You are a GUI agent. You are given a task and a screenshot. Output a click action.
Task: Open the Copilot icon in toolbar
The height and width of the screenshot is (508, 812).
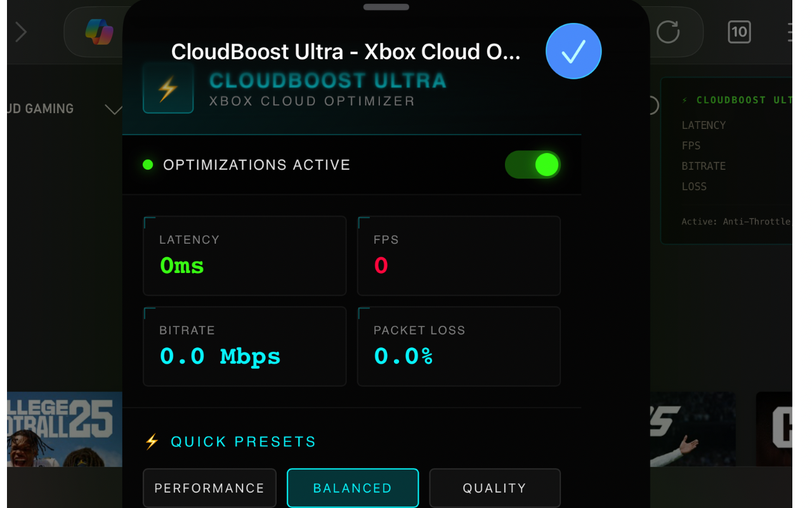click(x=100, y=32)
